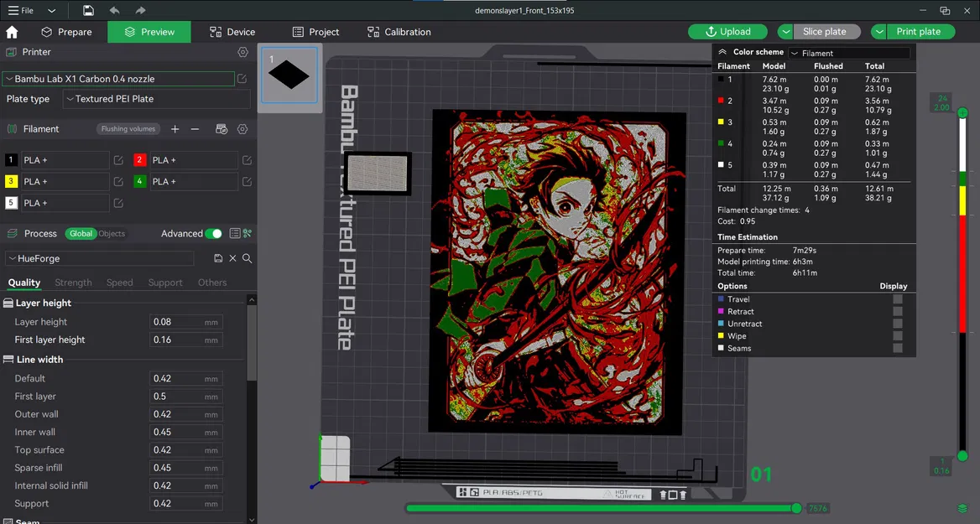Open the Strength settings tab
980x524 pixels.
click(73, 283)
